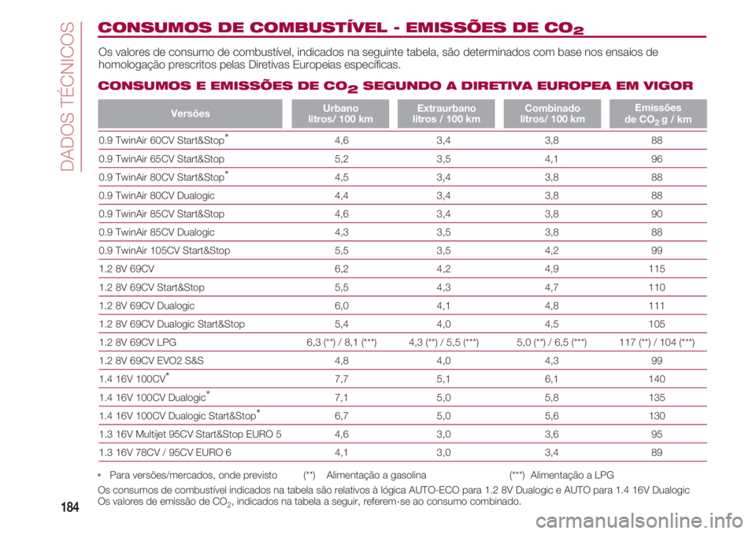Click urban value 5,2 for TwinAir 65CV

[x=341, y=159]
